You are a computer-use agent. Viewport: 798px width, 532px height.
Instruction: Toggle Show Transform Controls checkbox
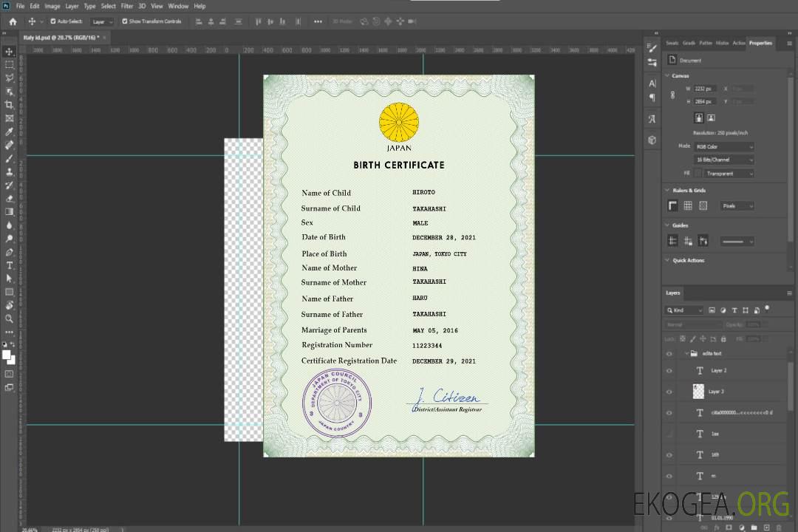[125, 21]
